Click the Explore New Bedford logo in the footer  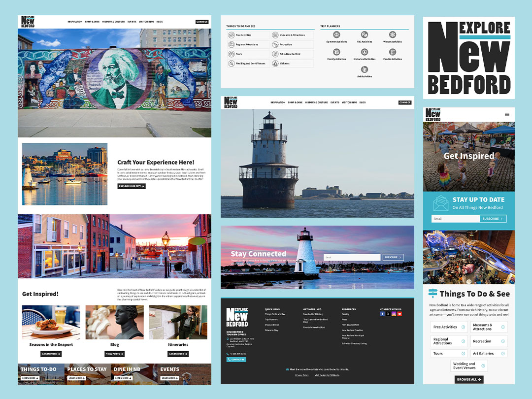click(237, 317)
